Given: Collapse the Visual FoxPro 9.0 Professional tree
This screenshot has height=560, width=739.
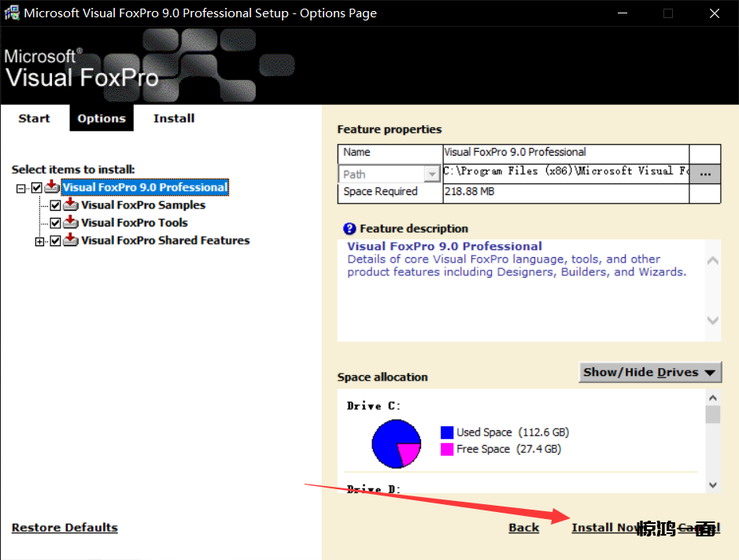Looking at the screenshot, I should pyautogui.click(x=20, y=188).
